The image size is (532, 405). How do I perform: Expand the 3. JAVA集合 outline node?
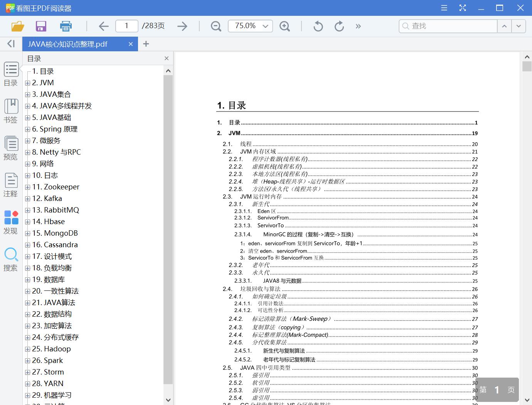click(27, 94)
